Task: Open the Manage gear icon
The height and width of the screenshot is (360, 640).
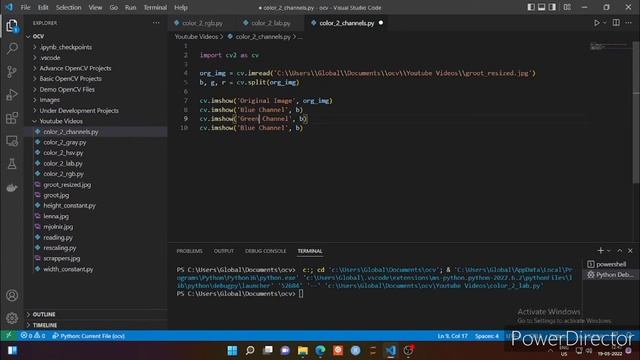Action: coord(12,318)
